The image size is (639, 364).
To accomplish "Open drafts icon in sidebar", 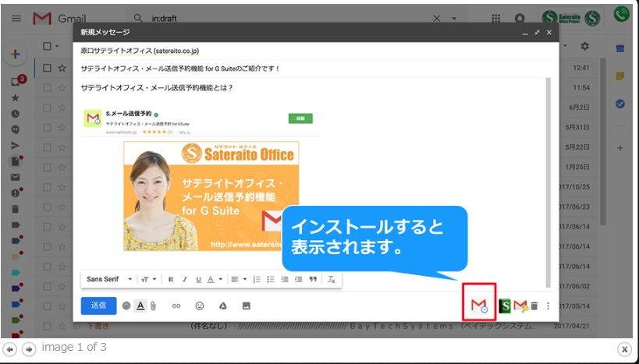I will (x=16, y=161).
